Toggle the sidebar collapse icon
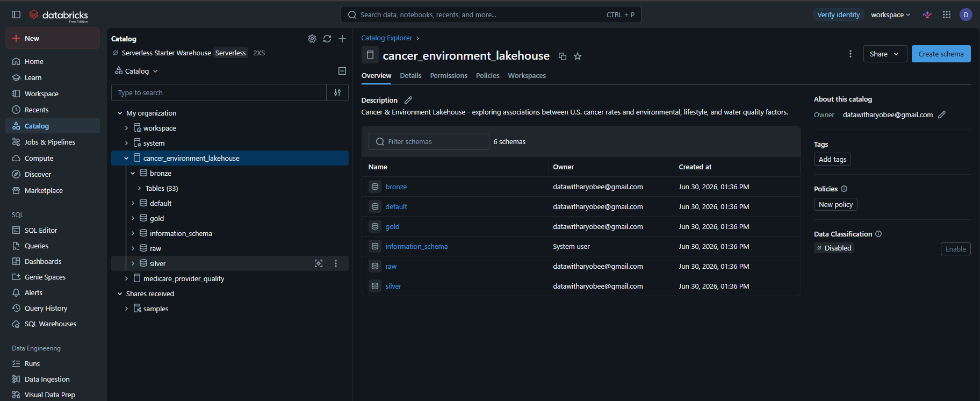The height and width of the screenshot is (401, 980). pyautogui.click(x=16, y=15)
